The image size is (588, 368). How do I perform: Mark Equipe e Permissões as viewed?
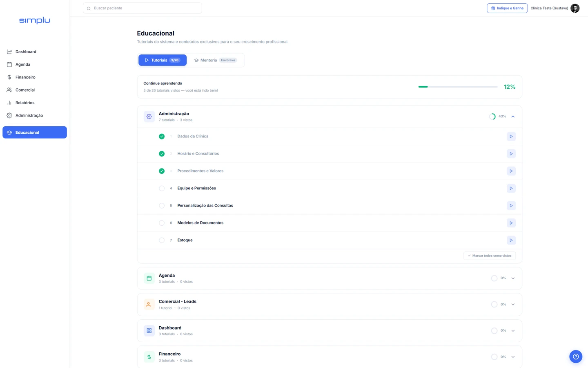click(162, 188)
